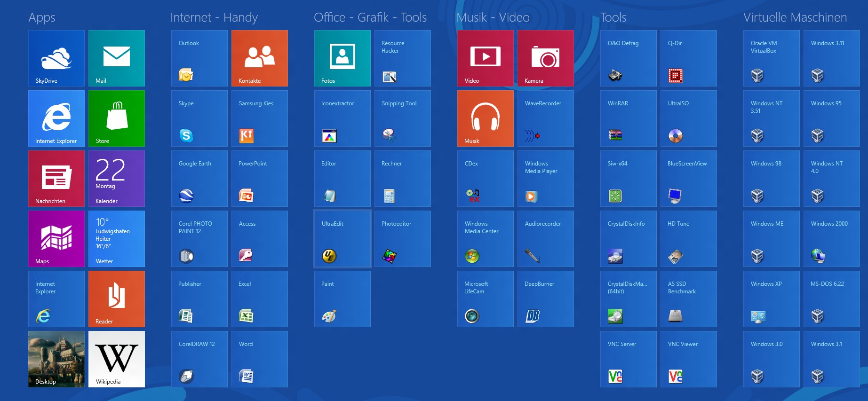Open CrystalDiskInfo

629,239
